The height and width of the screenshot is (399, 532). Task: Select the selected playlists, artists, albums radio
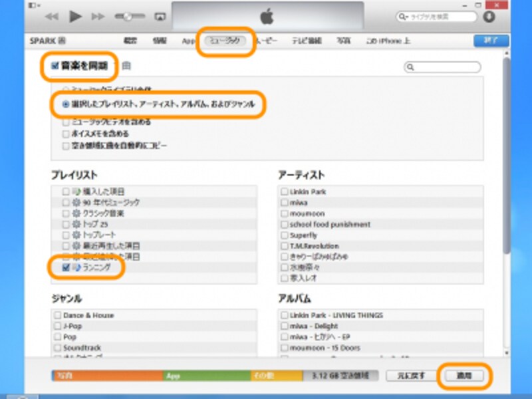tap(66, 104)
